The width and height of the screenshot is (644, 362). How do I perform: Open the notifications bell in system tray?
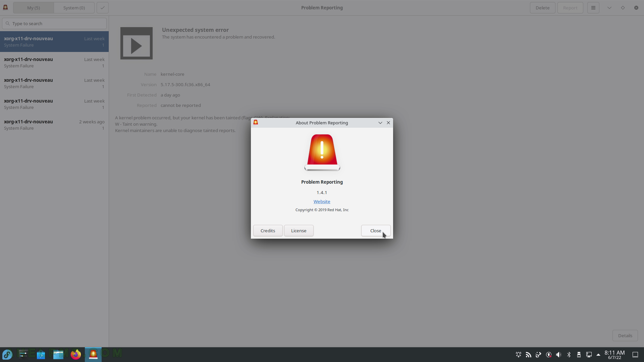click(519, 355)
